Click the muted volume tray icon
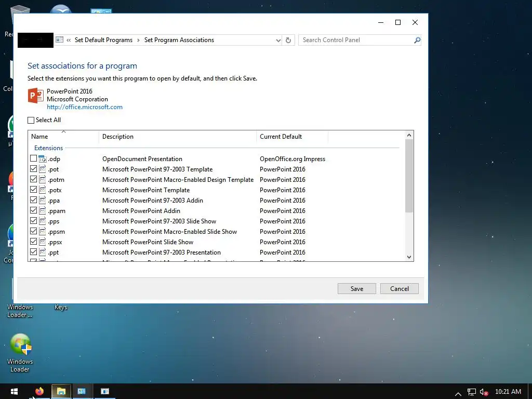 (484, 392)
